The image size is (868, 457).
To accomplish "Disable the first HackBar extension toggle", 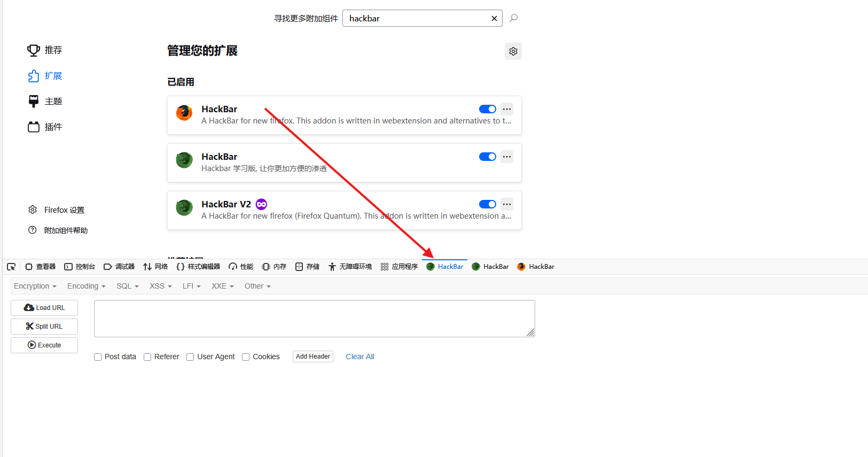I will [488, 109].
